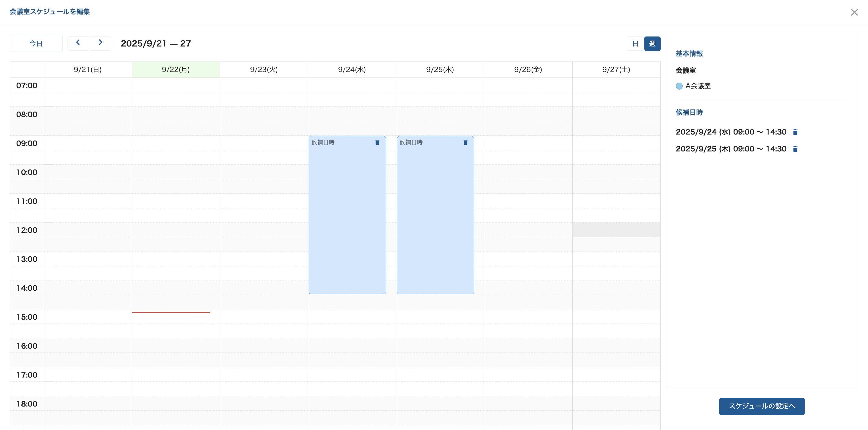Delete the 9/24 candidate block in calendar
Viewport: 868px width, 430px height.
pos(377,142)
